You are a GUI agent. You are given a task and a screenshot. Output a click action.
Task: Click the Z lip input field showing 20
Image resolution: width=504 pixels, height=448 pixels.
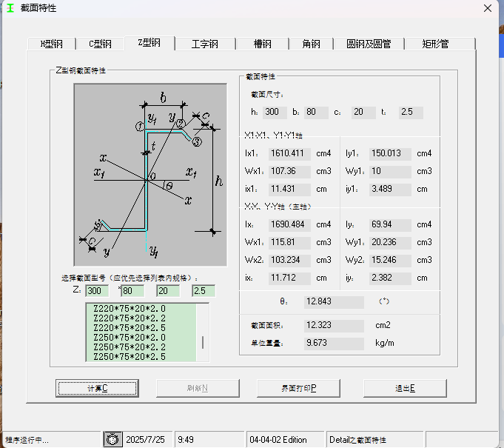(x=168, y=291)
